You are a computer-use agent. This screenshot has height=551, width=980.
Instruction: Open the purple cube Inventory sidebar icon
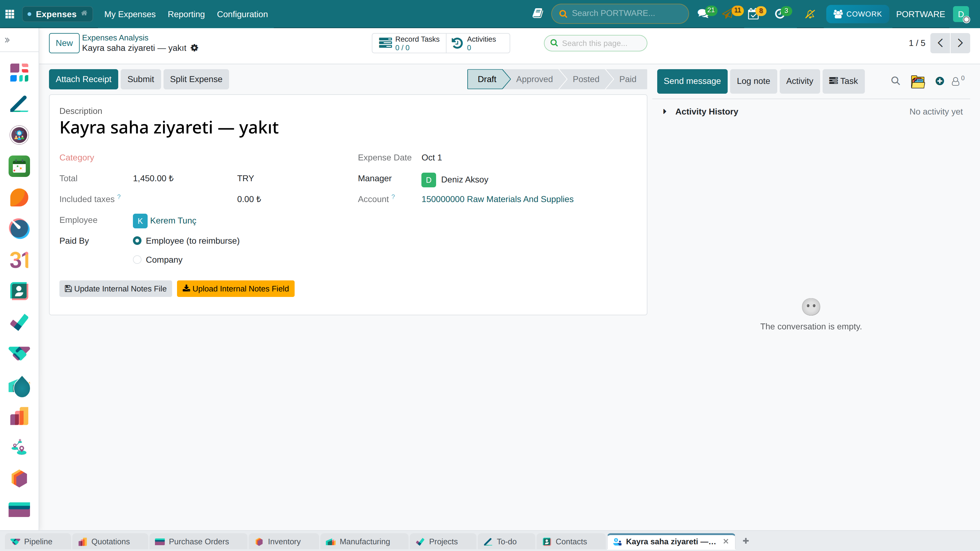tap(19, 478)
